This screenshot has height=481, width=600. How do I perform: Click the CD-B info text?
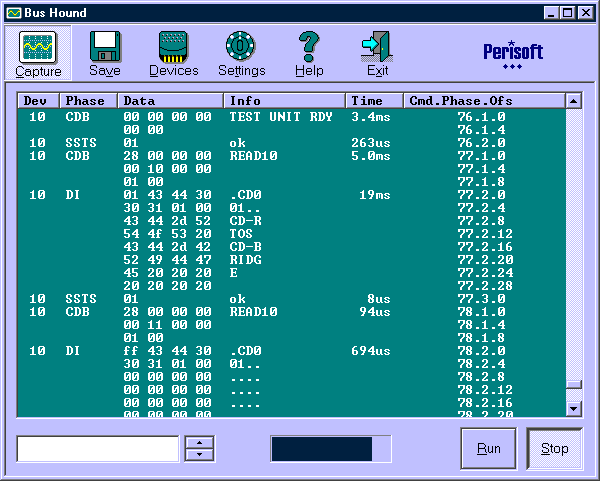(245, 247)
